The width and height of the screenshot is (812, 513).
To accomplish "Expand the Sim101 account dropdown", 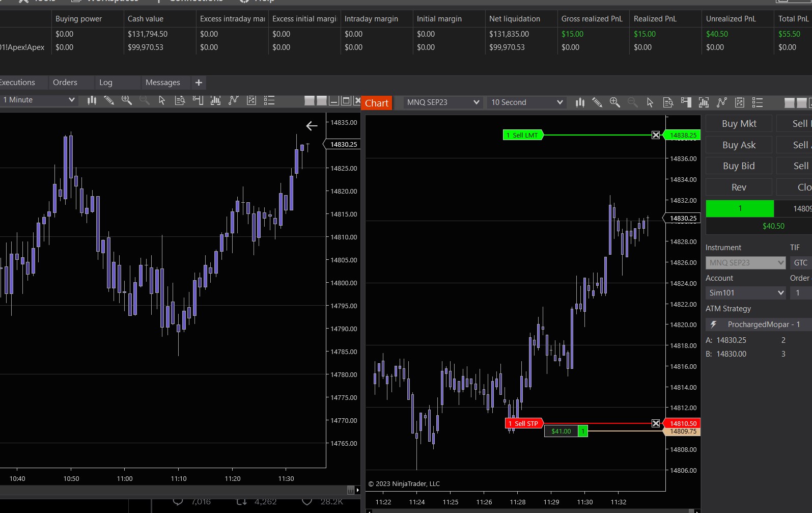I will 780,293.
